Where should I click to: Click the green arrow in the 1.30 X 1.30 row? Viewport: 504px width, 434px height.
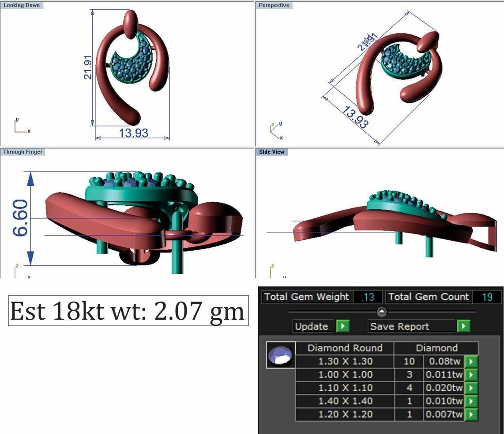point(471,361)
